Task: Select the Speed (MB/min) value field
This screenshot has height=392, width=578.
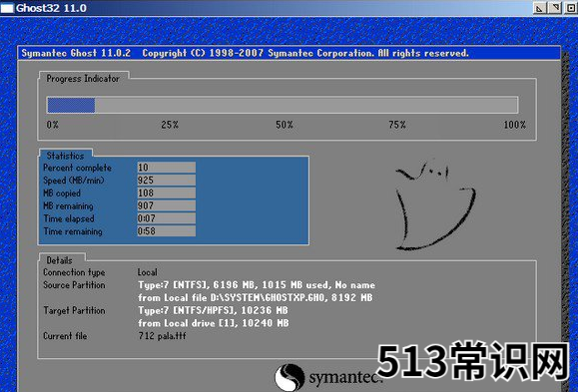Action: 167,181
